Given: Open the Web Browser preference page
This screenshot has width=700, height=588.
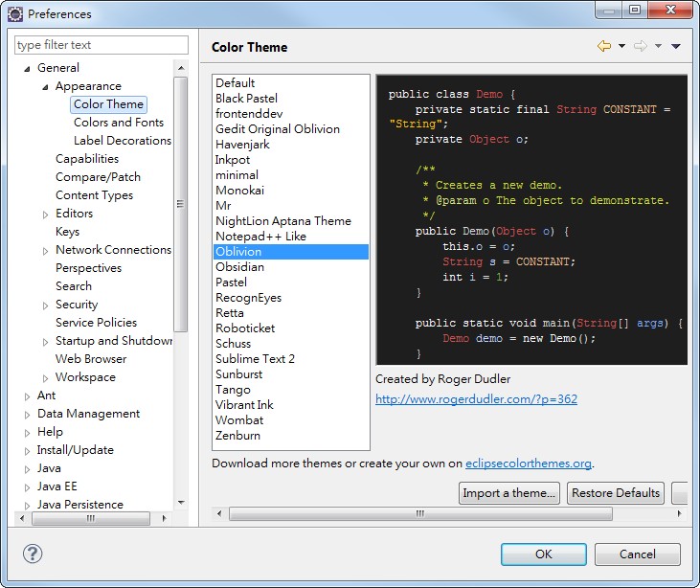Looking at the screenshot, I should point(91,359).
